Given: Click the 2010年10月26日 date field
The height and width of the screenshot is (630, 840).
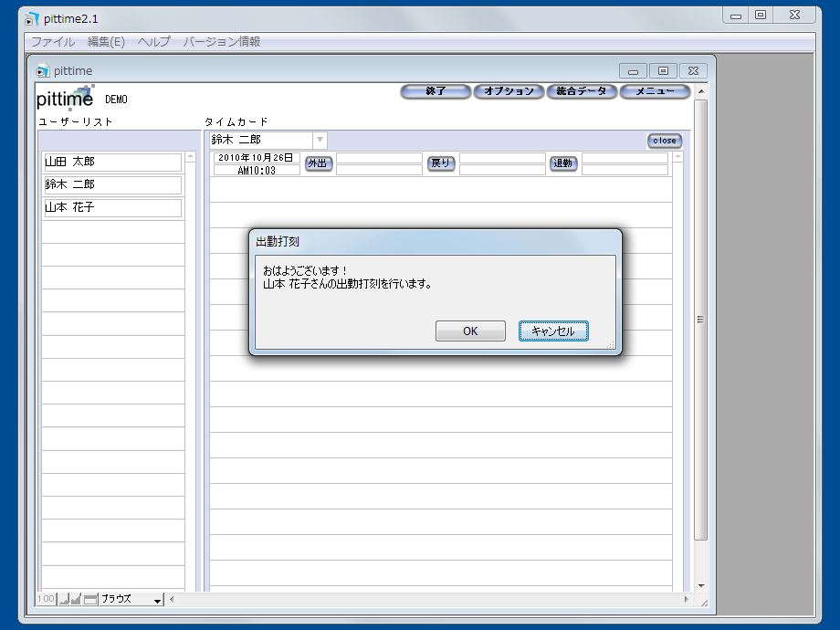Looking at the screenshot, I should (x=257, y=157).
